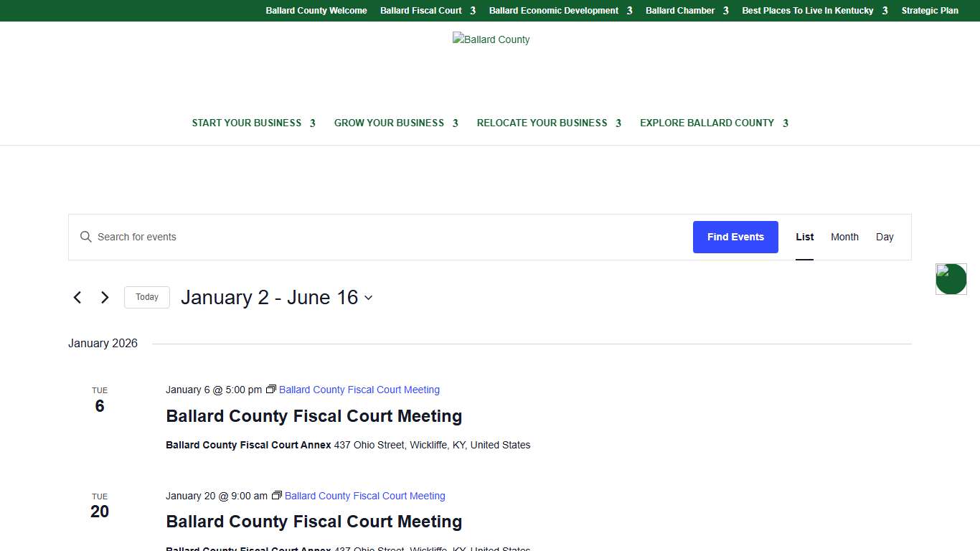Open the green accessibility widget
Screen dimensions: 980x551
tap(951, 279)
